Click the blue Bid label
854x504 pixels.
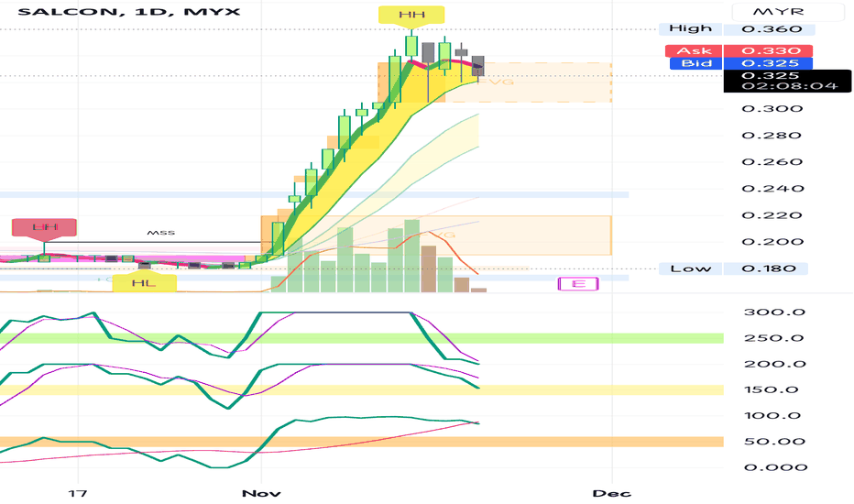[x=696, y=63]
